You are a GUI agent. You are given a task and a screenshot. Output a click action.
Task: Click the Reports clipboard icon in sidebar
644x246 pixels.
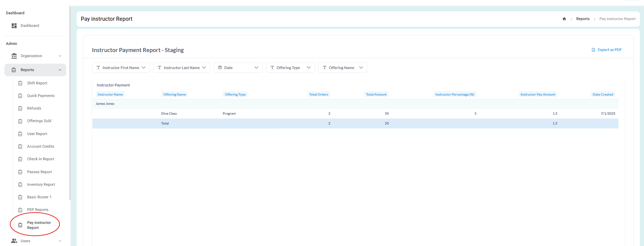click(x=14, y=70)
